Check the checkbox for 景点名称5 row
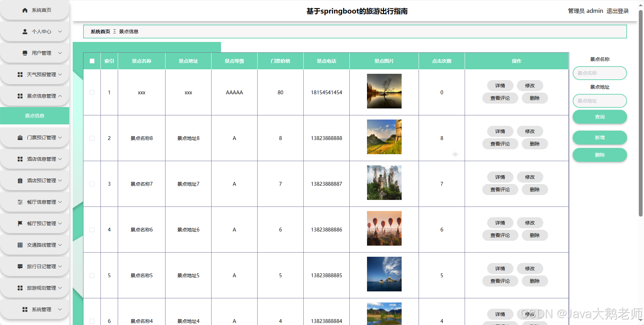 tap(92, 275)
